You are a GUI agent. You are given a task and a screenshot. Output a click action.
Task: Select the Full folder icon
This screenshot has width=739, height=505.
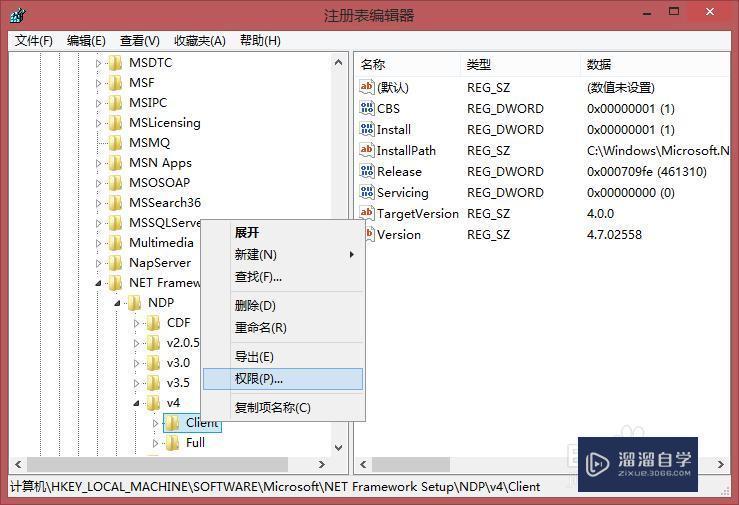click(x=172, y=443)
